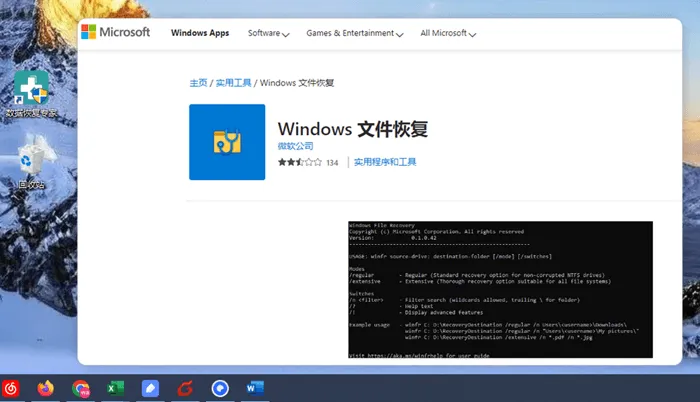The width and height of the screenshot is (700, 402).
Task: Click the Windows 文件恢复 title heading
Action: [x=353, y=129]
